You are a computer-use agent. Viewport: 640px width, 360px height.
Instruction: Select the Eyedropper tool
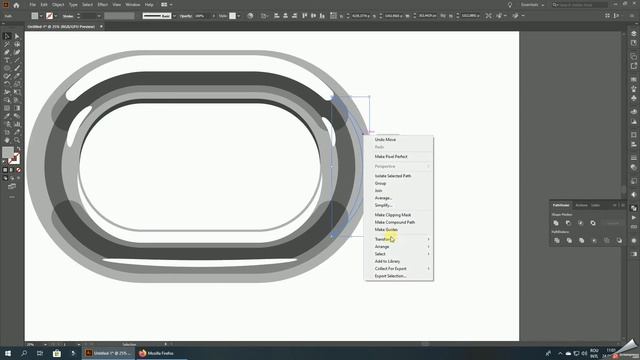click(x=7, y=116)
